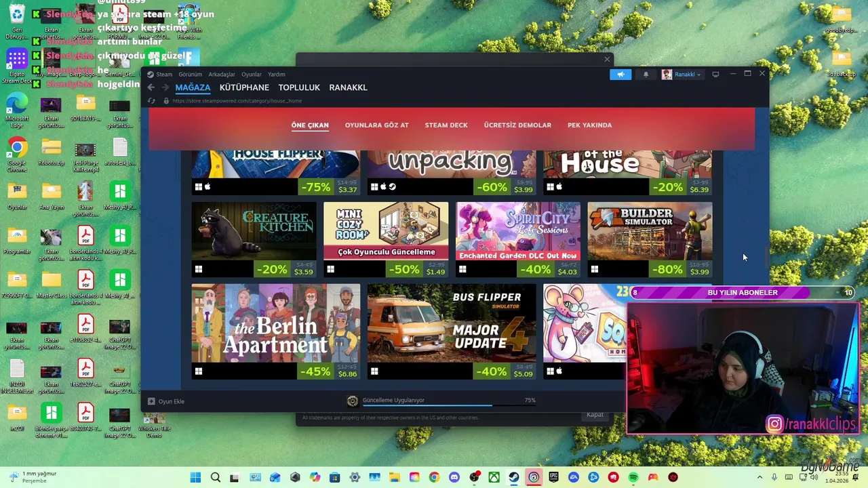Viewport: 868px width, 488px height.
Task: Open Elgato Stream Deck desktop shortcut
Action: point(17,66)
